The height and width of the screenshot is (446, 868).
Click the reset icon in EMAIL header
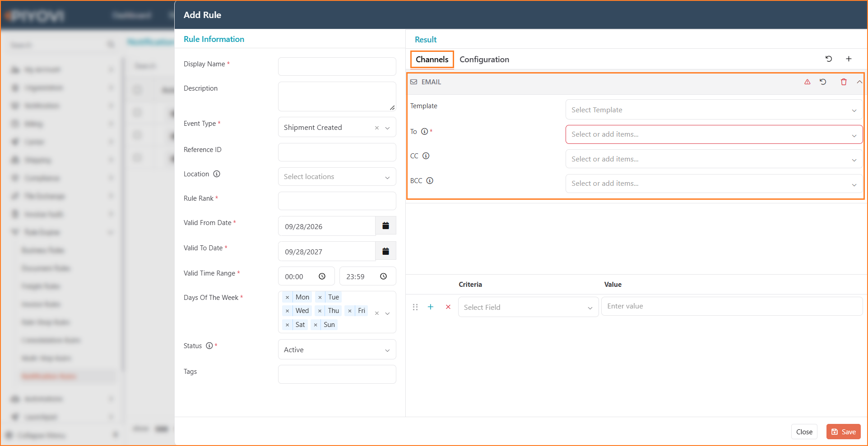point(823,82)
